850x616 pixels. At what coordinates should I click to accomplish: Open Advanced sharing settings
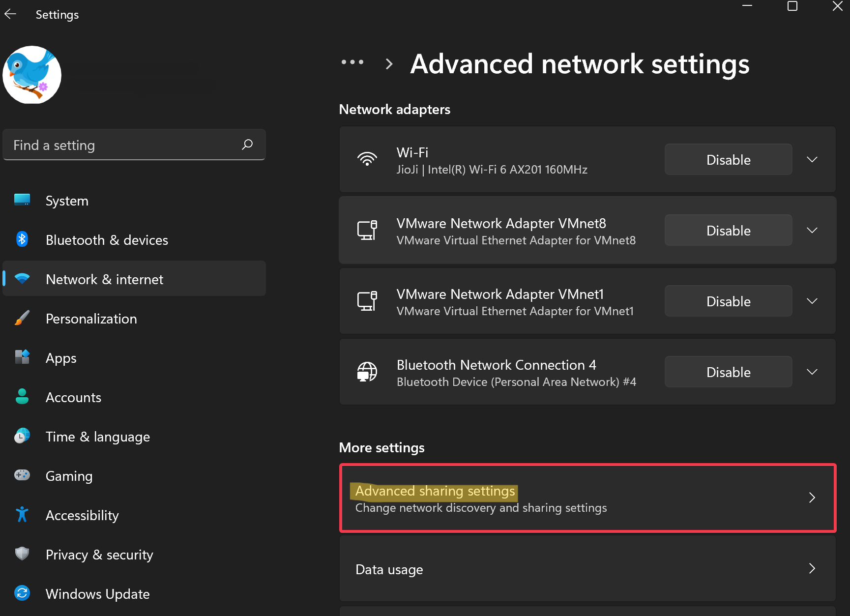[x=587, y=498]
